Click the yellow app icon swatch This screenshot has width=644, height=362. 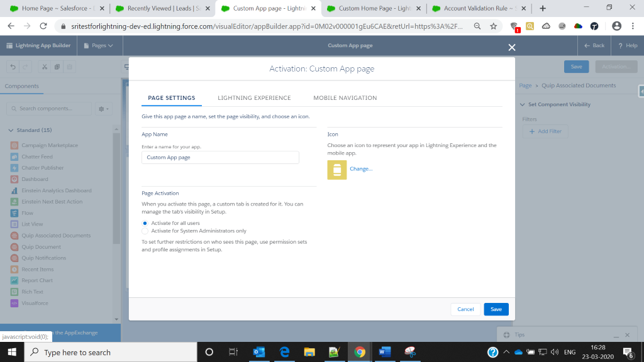point(336,170)
